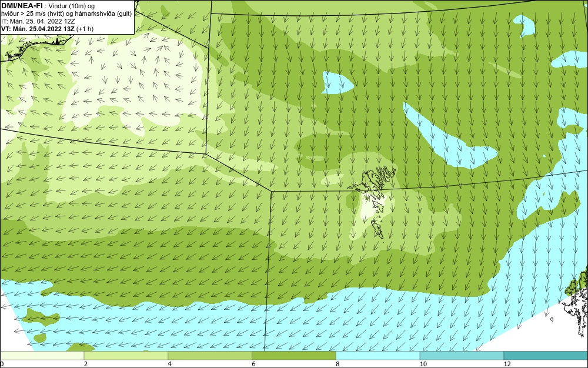Click the 4–6 m/s green swatch
Image resolution: width=588 pixels, height=368 pixels.
(x=210, y=356)
